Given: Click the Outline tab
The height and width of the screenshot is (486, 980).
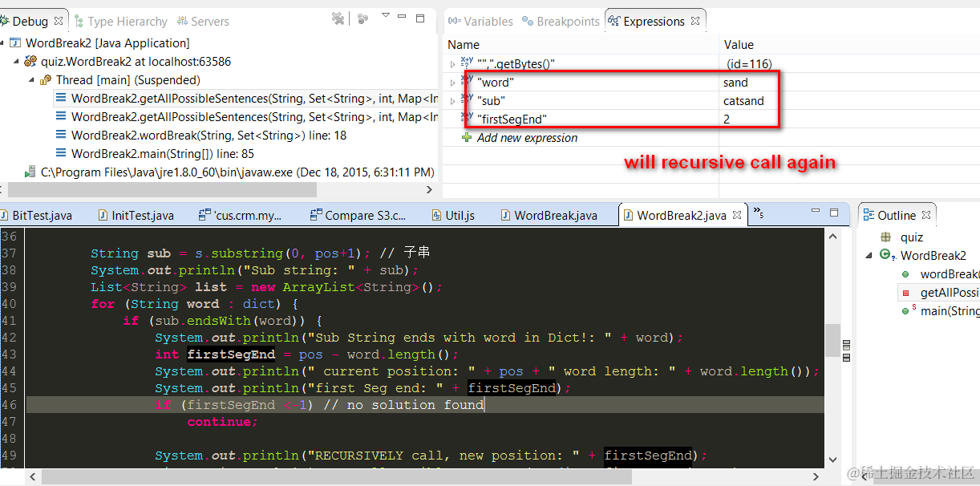Looking at the screenshot, I should coord(896,215).
